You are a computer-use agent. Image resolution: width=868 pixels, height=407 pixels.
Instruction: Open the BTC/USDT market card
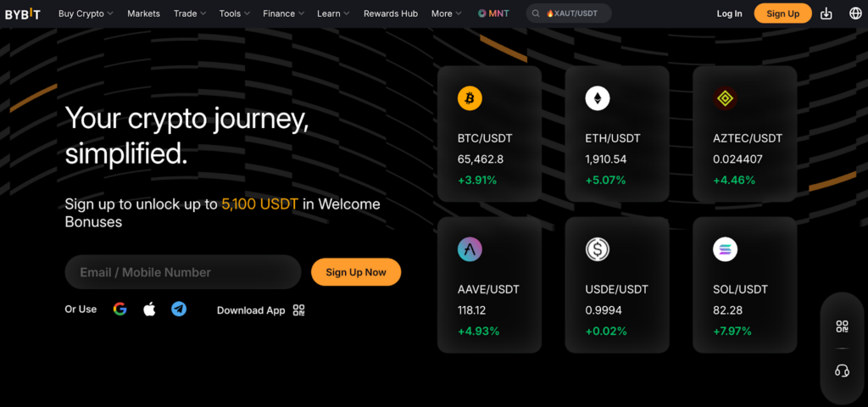[489, 134]
